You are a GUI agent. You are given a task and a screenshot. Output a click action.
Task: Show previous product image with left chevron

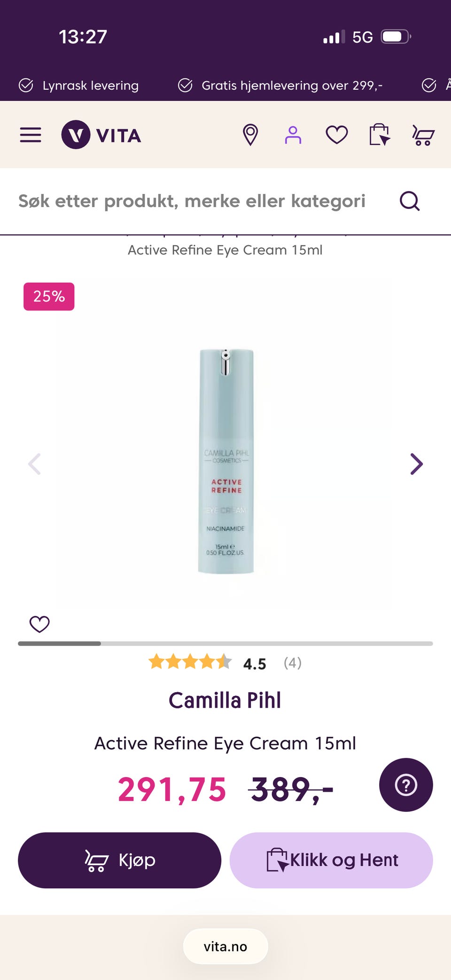click(x=35, y=464)
